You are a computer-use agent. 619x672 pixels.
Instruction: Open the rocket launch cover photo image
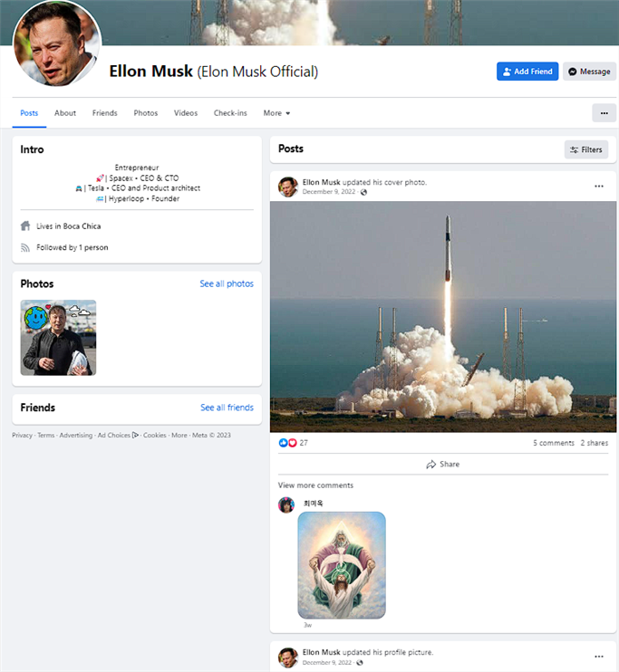(x=443, y=317)
